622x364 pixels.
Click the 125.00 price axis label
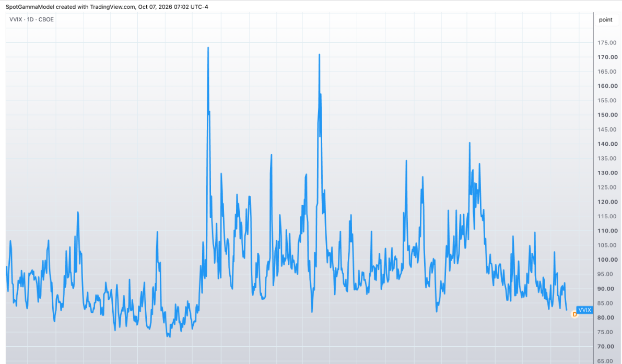(x=607, y=187)
